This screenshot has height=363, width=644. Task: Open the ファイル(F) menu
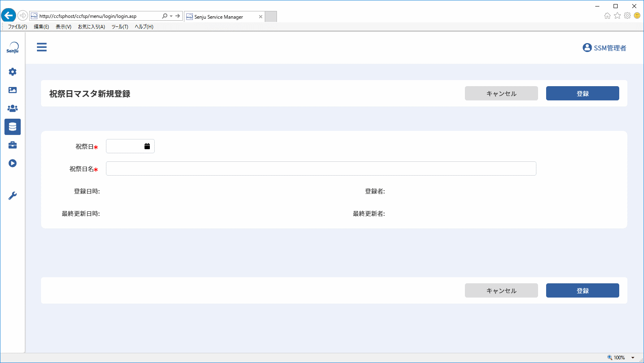click(17, 27)
